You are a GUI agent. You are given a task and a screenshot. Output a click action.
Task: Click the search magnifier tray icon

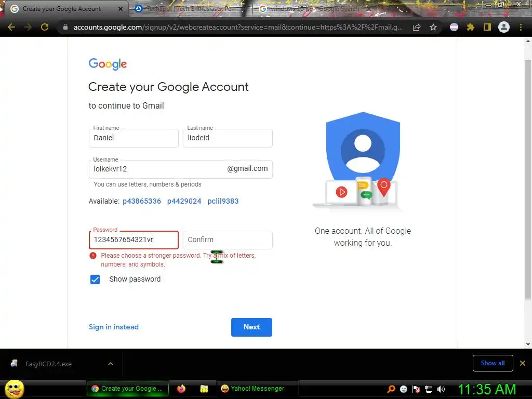[391, 389]
